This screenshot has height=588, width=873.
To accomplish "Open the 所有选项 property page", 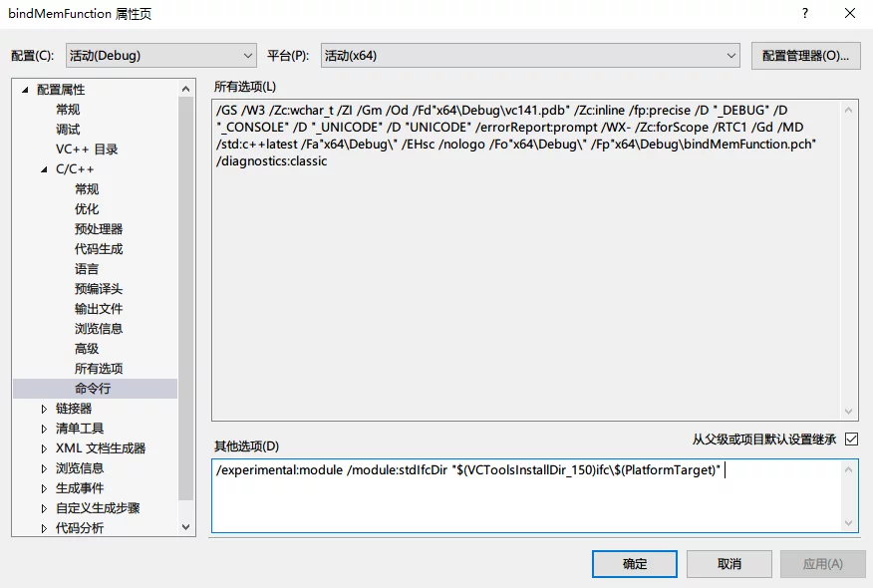I will click(x=99, y=369).
